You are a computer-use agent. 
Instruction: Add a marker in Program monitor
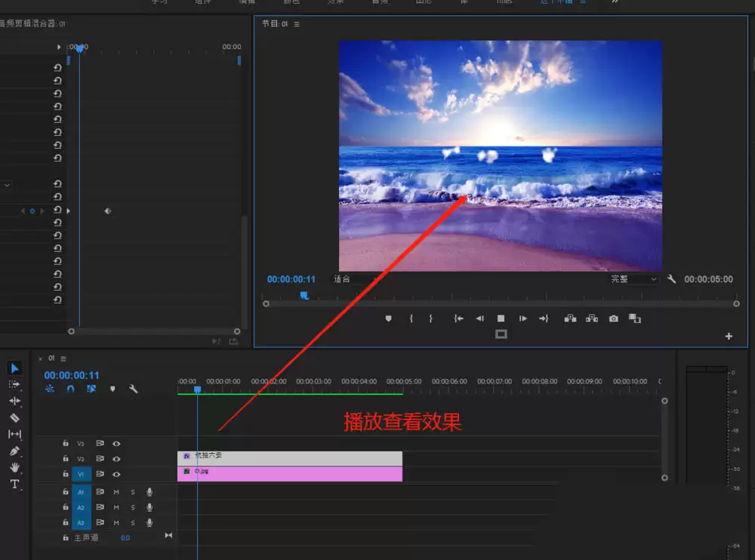(389, 318)
